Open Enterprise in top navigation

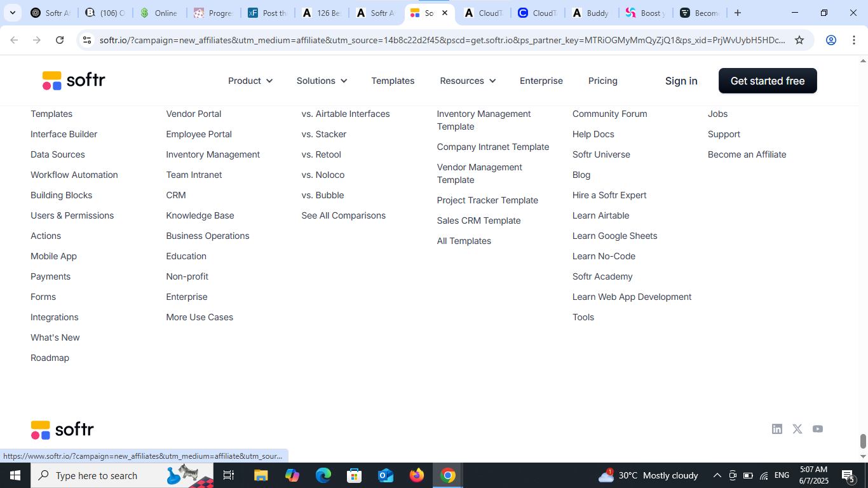coord(541,81)
